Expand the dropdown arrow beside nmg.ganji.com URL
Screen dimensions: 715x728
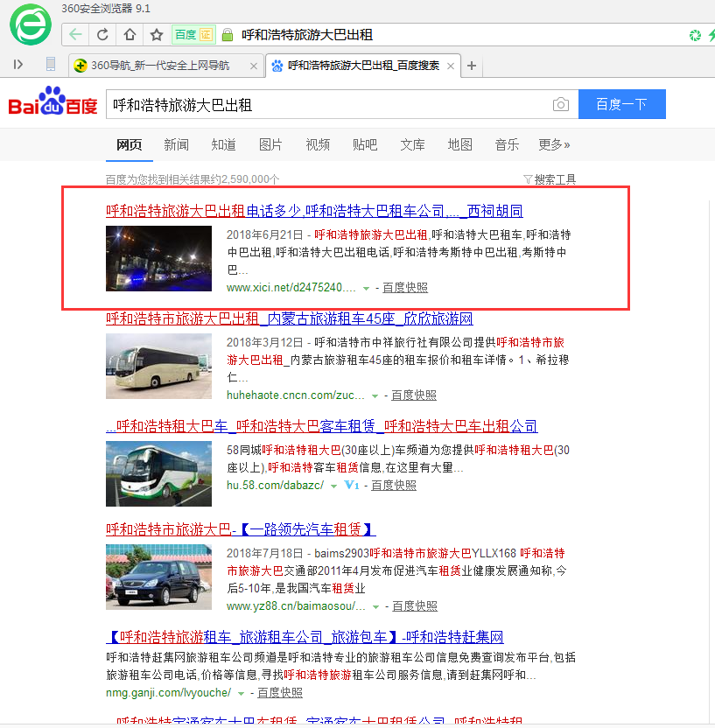pos(241,694)
